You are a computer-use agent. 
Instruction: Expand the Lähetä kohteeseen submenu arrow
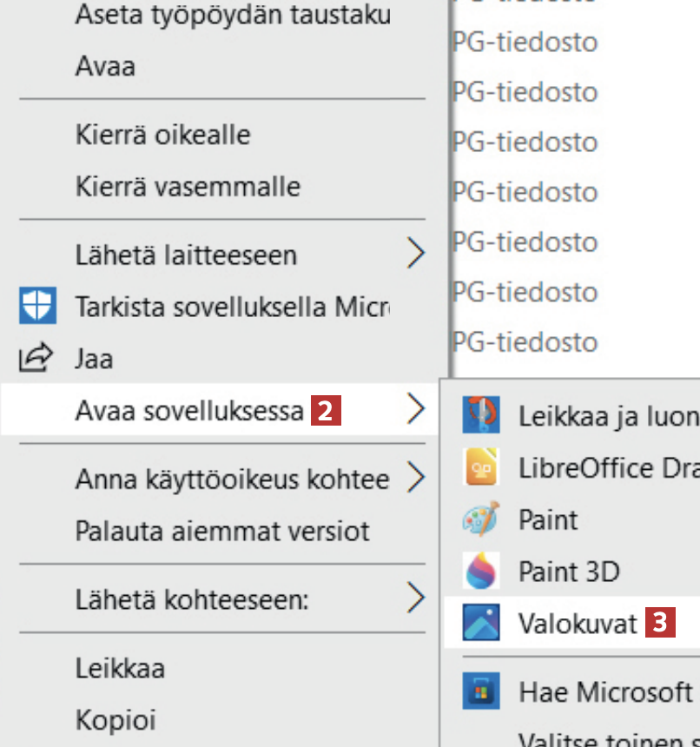coord(417,598)
